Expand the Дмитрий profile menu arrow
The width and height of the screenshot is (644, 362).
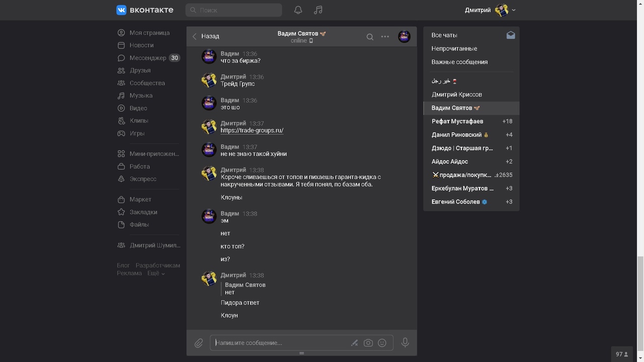(514, 10)
